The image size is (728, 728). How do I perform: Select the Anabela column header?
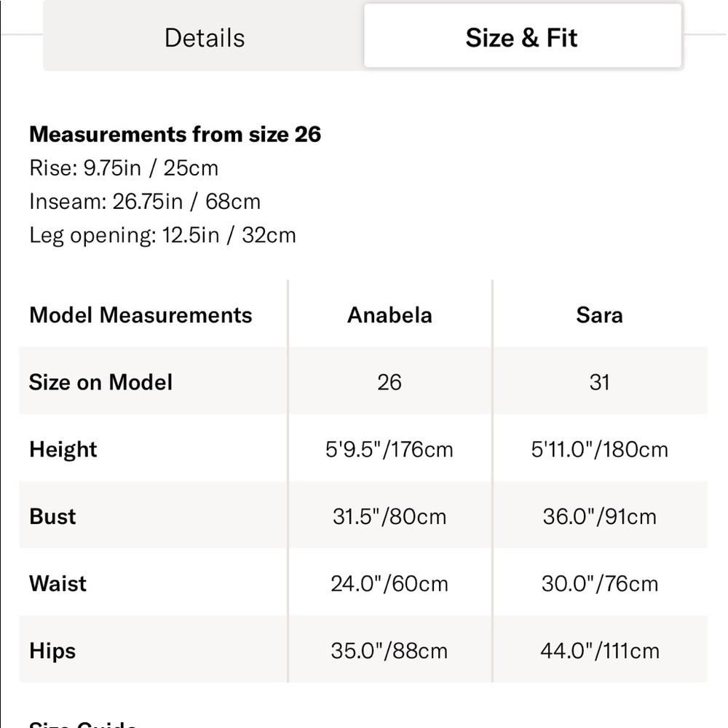389,314
